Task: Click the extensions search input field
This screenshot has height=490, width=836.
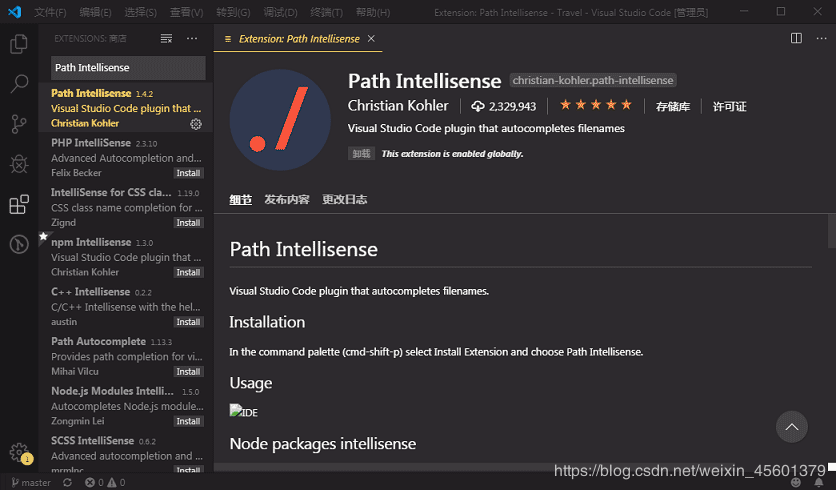Action: pyautogui.click(x=128, y=68)
